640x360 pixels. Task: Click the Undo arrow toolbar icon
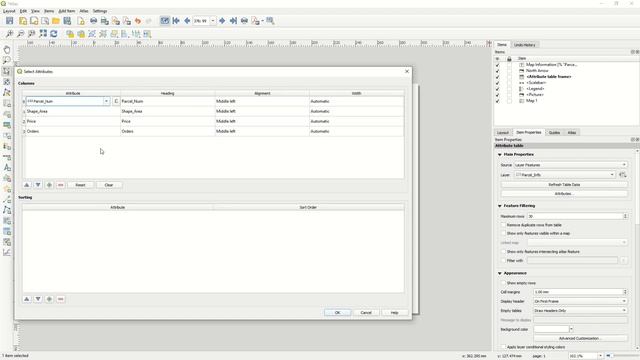(x=138, y=21)
